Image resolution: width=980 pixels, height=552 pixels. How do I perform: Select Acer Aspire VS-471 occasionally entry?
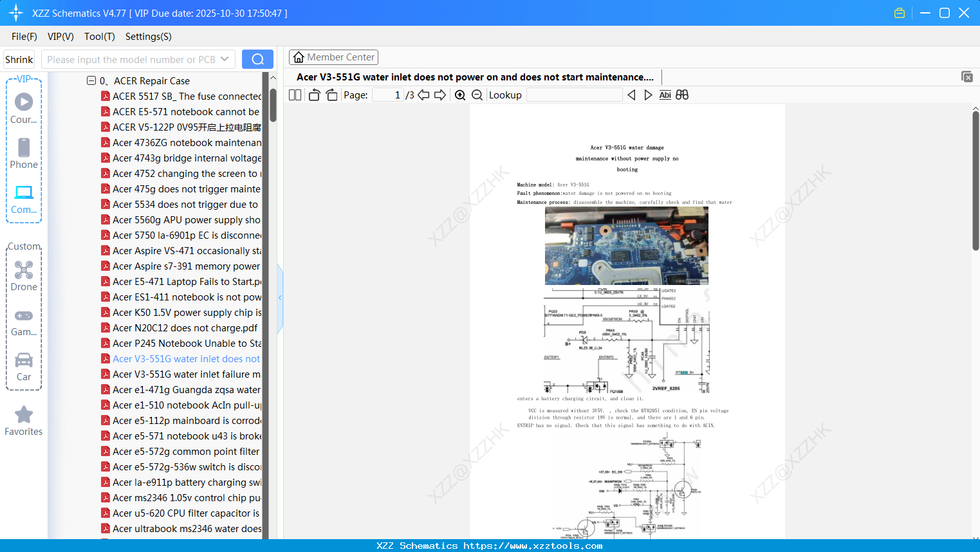187,251
